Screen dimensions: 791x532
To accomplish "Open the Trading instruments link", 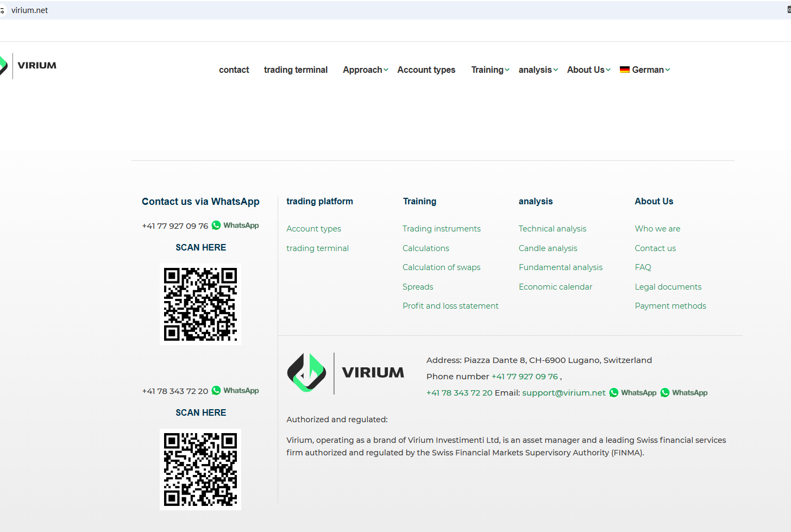I will coord(442,229).
